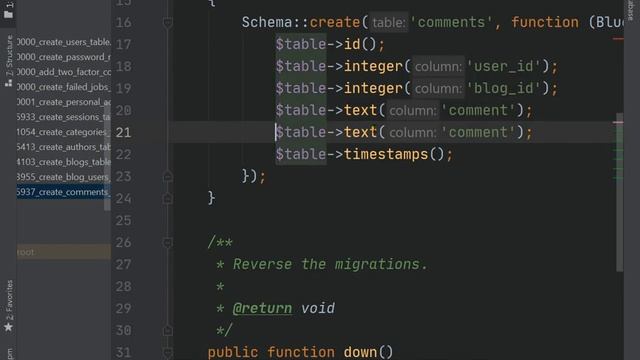Collapse the doc comment fold on line 26

(167, 242)
